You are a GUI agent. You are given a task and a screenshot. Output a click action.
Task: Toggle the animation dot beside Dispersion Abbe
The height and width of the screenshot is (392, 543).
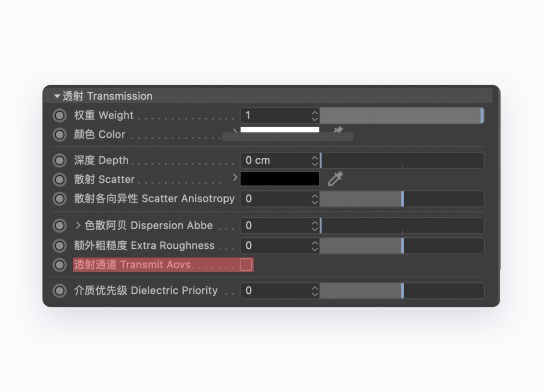pos(59,225)
